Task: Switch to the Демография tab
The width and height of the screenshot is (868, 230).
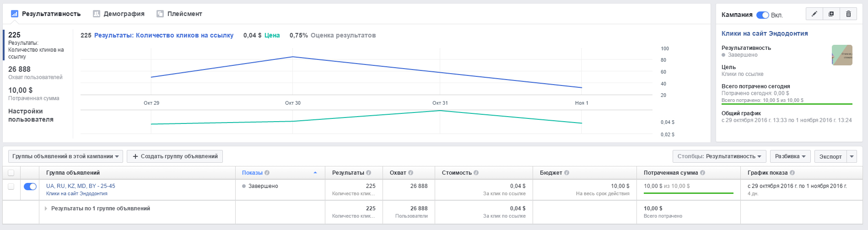Action: click(119, 14)
